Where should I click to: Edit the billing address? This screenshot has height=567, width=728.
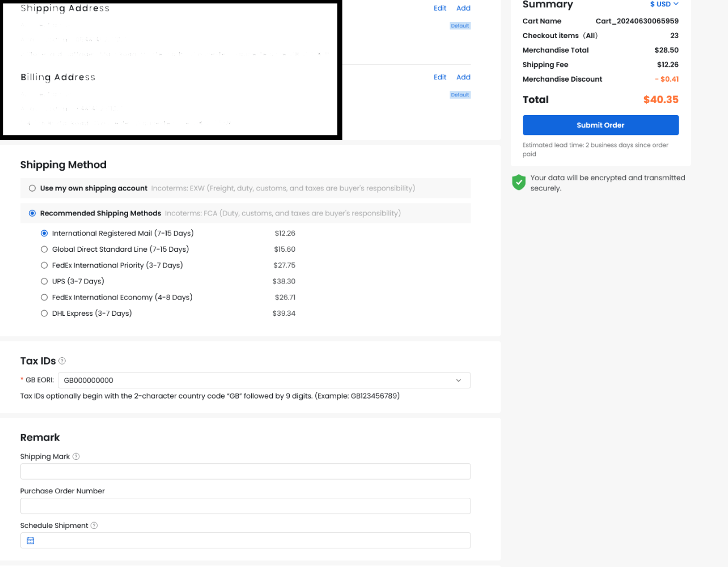[x=439, y=77]
